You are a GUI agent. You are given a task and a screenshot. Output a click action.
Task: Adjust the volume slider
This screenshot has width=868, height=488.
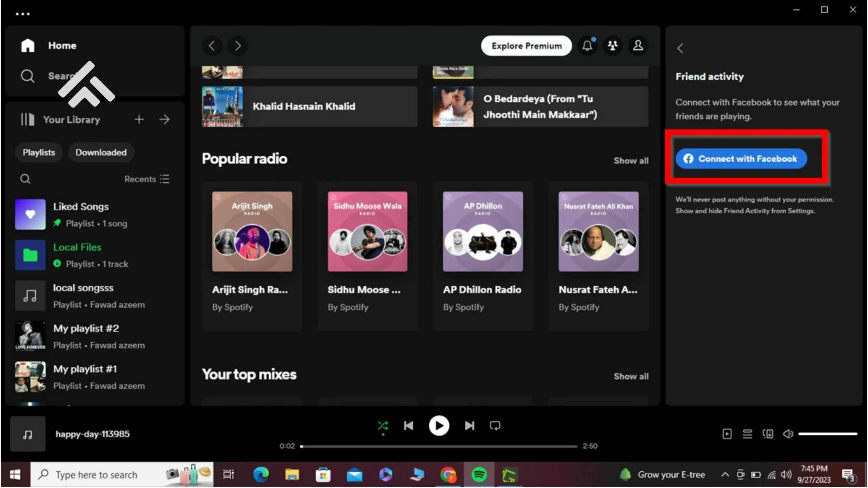(x=828, y=434)
